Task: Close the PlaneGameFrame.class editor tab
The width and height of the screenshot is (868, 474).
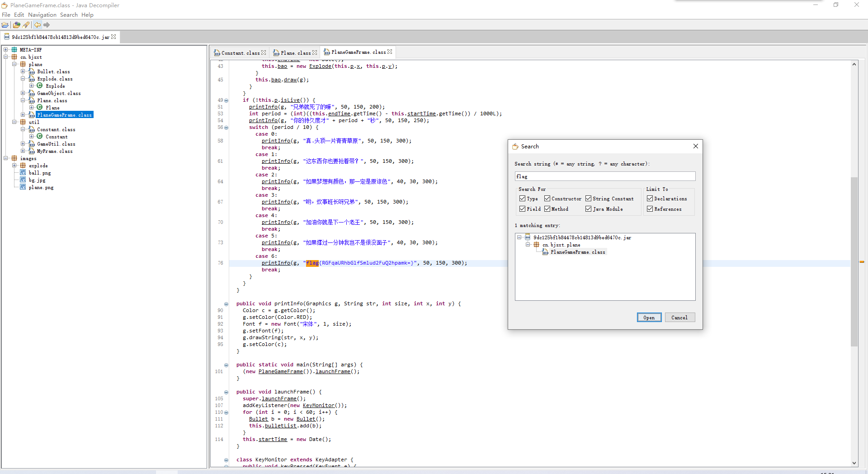Action: [x=390, y=52]
